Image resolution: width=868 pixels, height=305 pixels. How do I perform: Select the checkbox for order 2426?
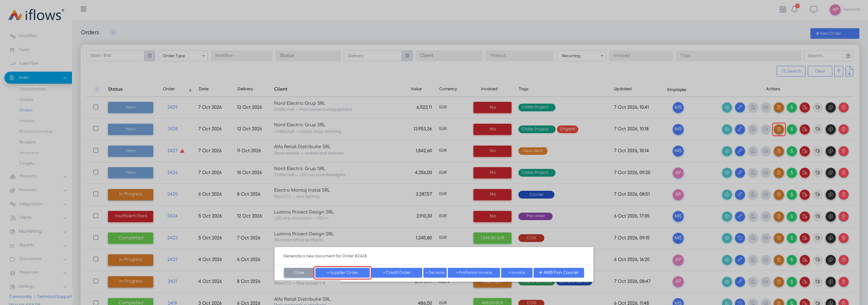point(96,172)
